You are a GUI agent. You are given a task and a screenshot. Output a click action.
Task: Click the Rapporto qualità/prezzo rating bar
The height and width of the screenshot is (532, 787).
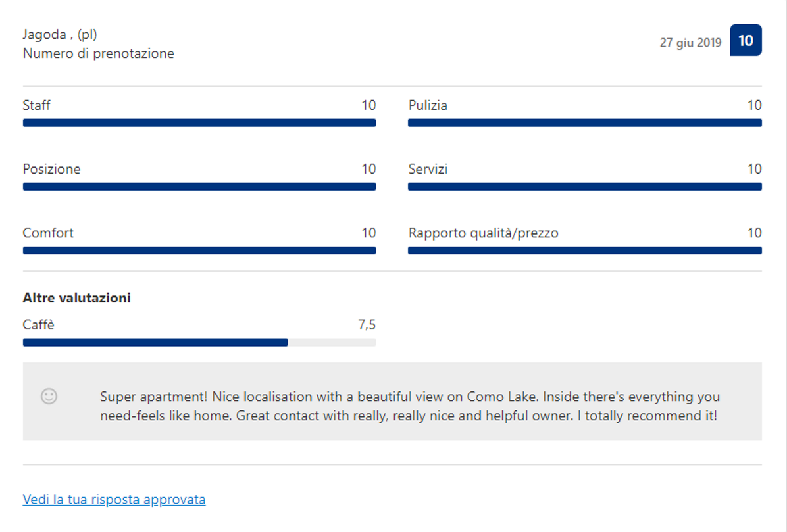click(584, 251)
